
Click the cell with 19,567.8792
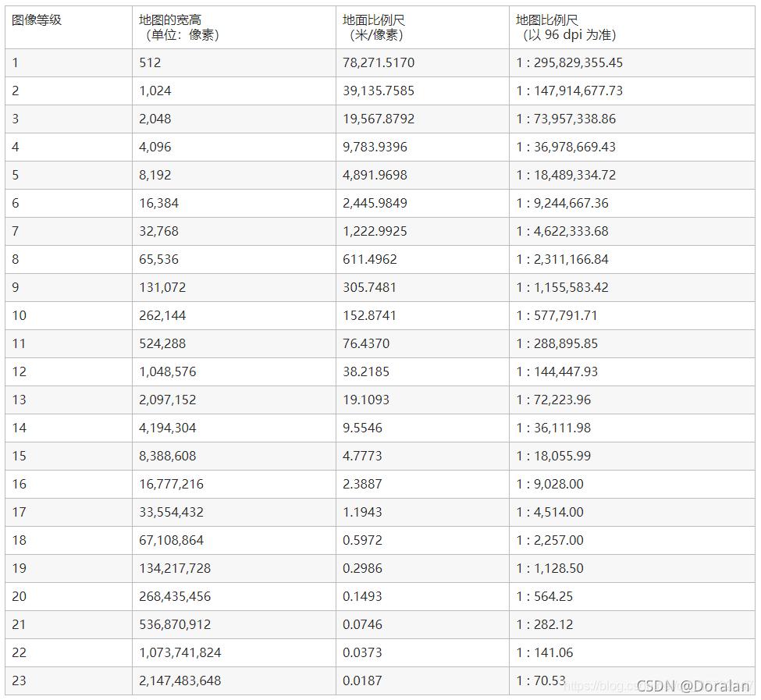[x=379, y=119]
